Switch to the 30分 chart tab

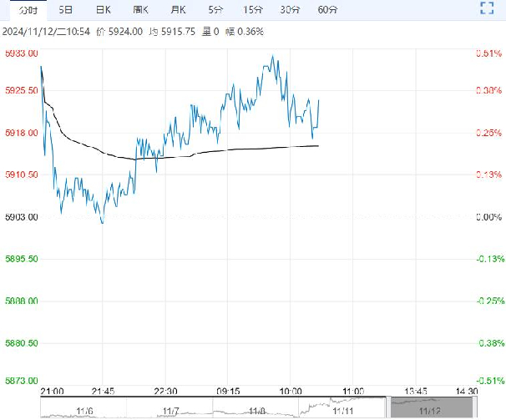point(290,10)
